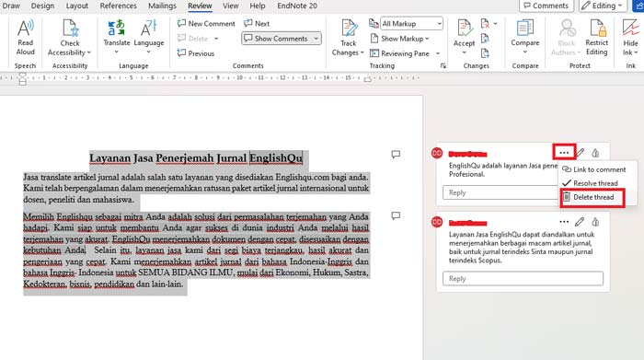Switch to the Layout tab

click(x=76, y=6)
